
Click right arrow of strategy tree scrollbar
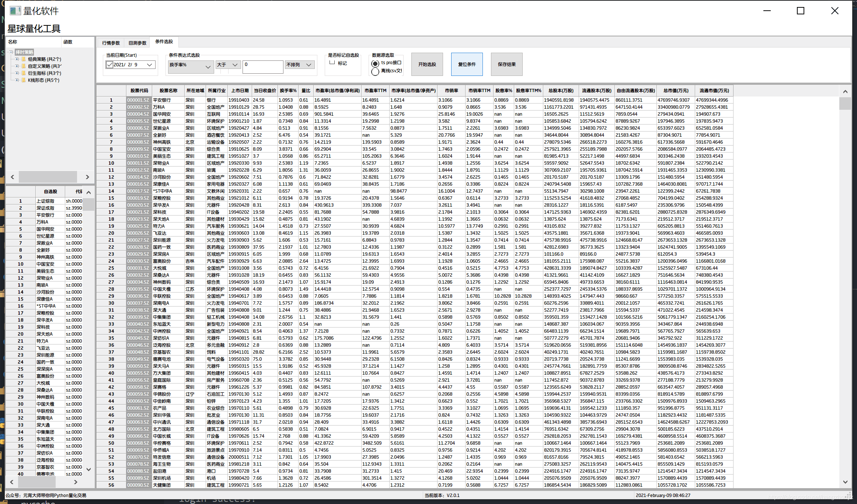[87, 177]
